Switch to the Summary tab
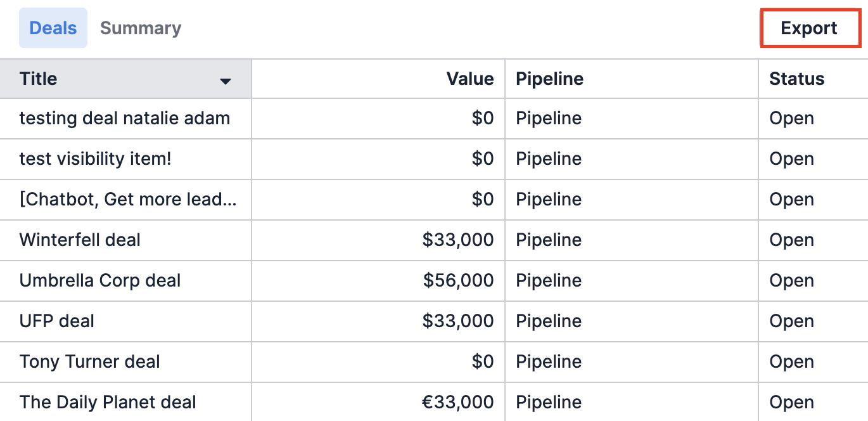868x421 pixels. click(140, 28)
